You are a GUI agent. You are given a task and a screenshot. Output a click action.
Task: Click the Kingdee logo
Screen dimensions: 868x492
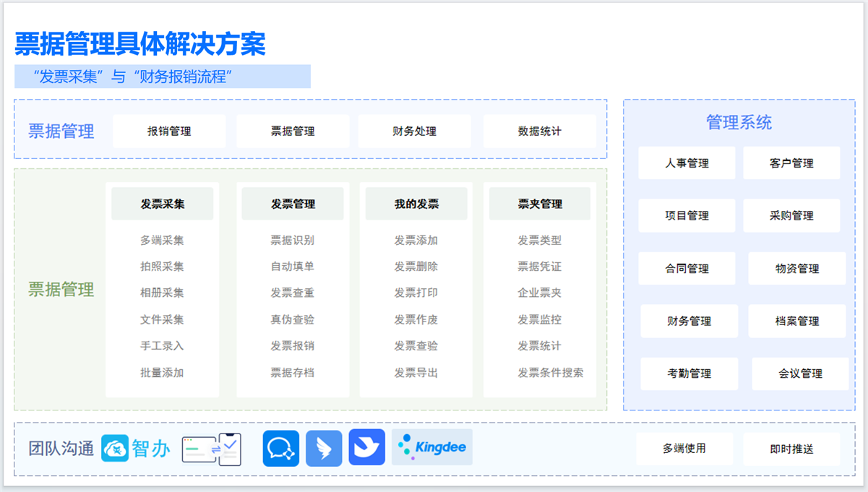tap(432, 448)
